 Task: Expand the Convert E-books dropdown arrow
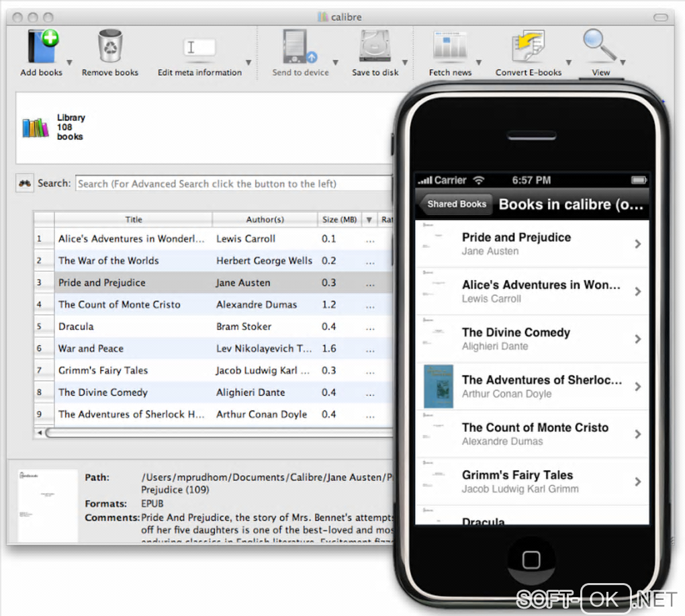569,63
